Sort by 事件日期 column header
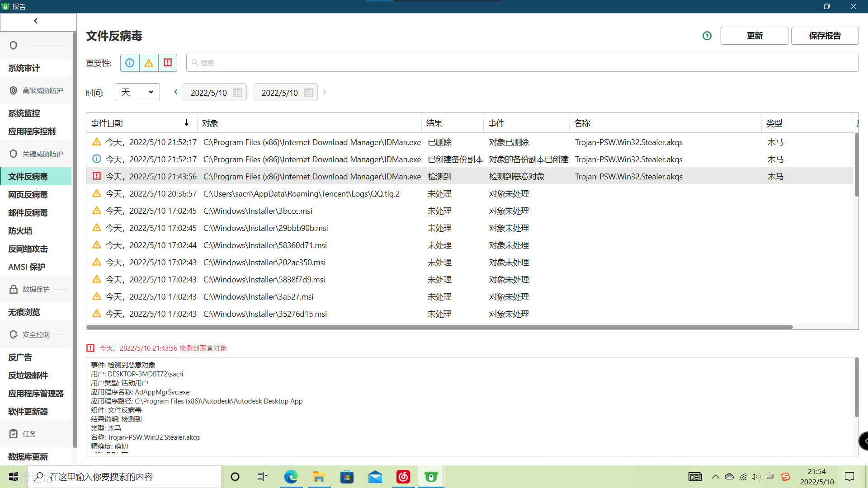 click(x=141, y=123)
